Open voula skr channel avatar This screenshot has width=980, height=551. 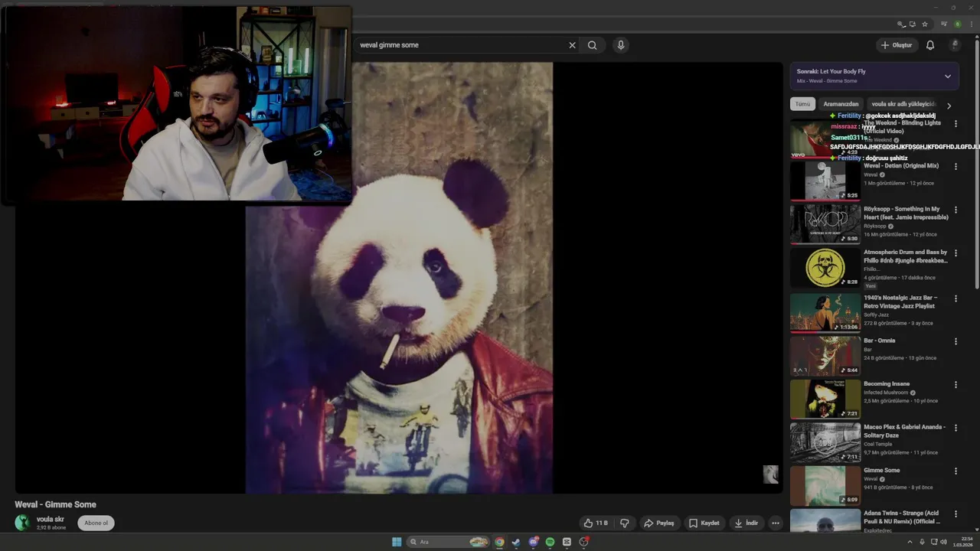coord(23,523)
